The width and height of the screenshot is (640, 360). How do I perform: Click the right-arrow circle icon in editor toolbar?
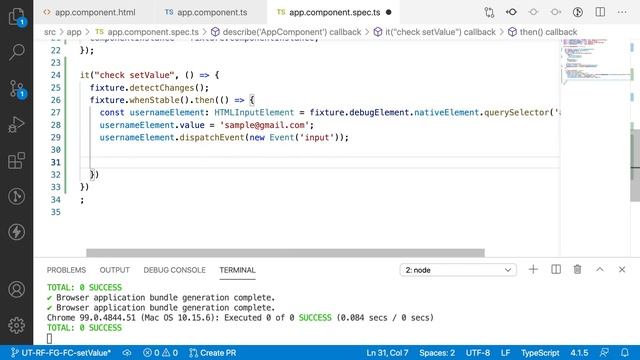pyautogui.click(x=556, y=12)
